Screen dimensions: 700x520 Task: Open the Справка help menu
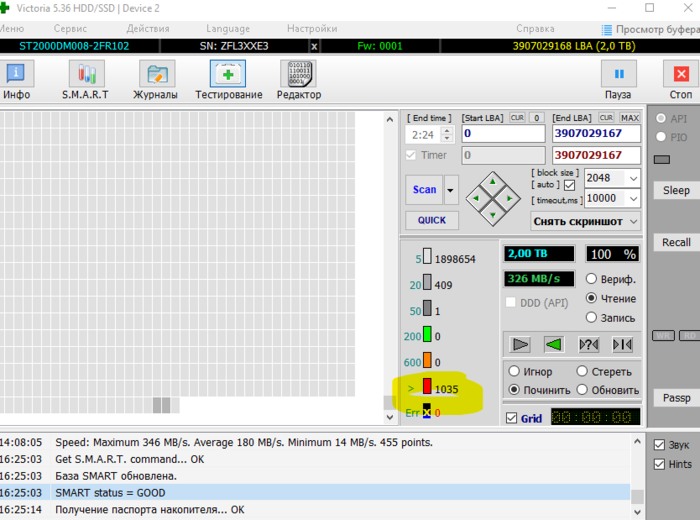tap(535, 29)
